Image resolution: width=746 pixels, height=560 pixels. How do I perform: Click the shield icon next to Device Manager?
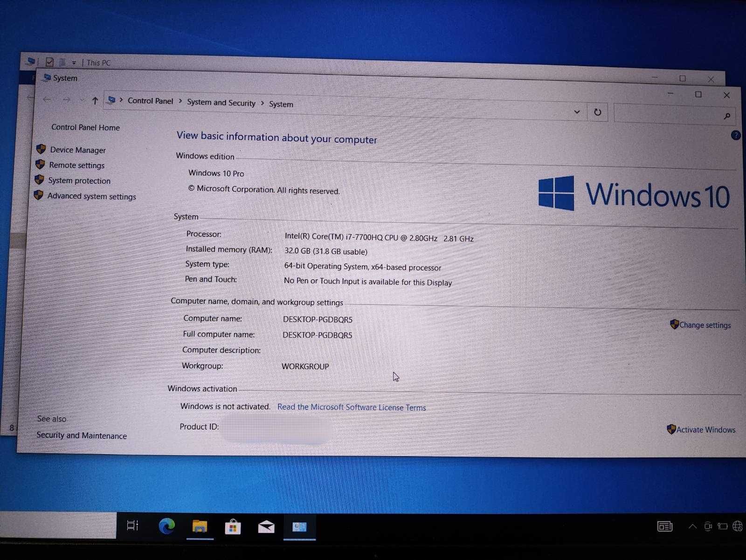[41, 149]
